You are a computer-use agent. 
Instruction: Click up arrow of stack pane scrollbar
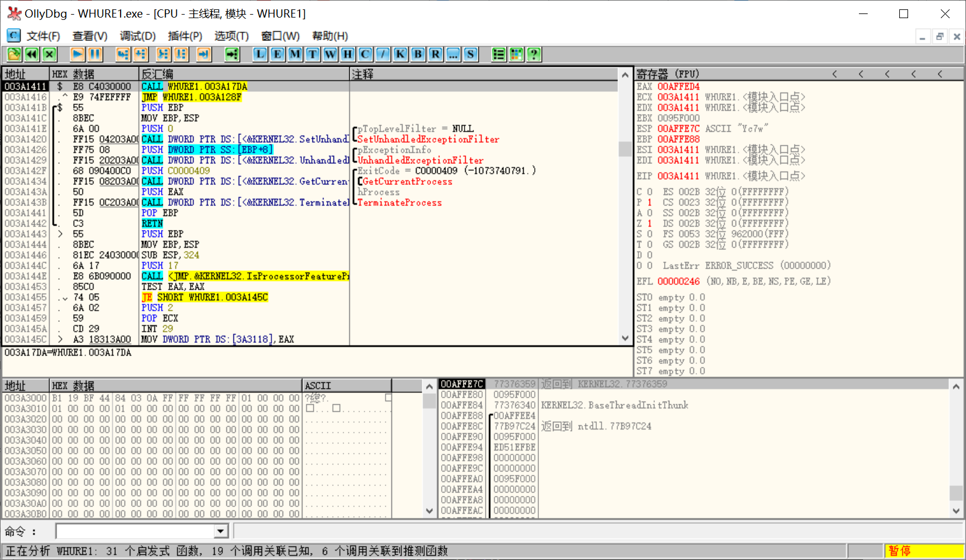tap(956, 386)
